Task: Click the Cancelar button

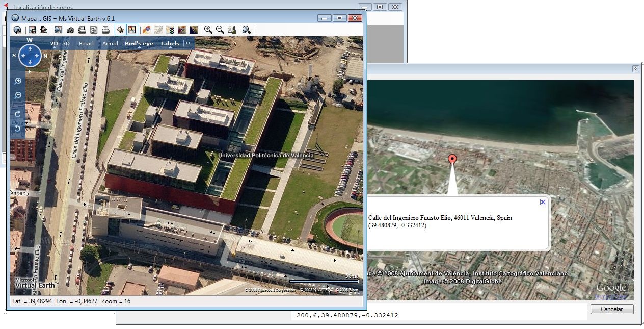Action: click(x=611, y=309)
